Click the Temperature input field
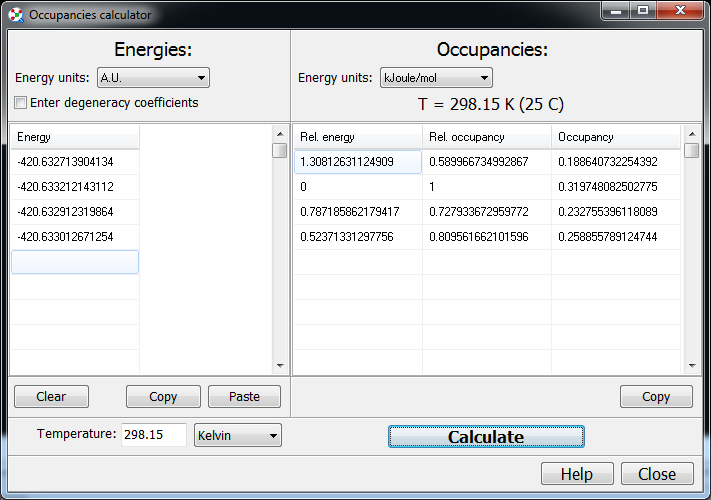Viewport: 711px width, 500px height. point(153,435)
